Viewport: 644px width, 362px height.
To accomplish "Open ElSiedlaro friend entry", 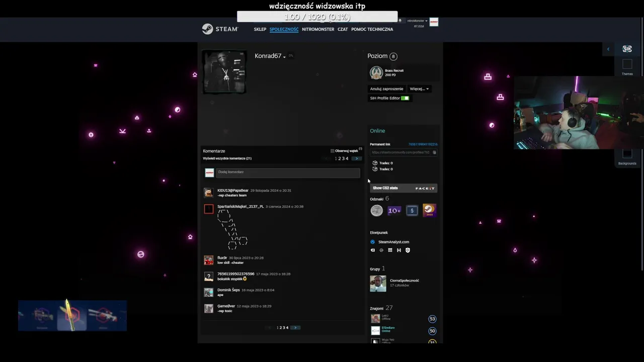I will point(404,331).
